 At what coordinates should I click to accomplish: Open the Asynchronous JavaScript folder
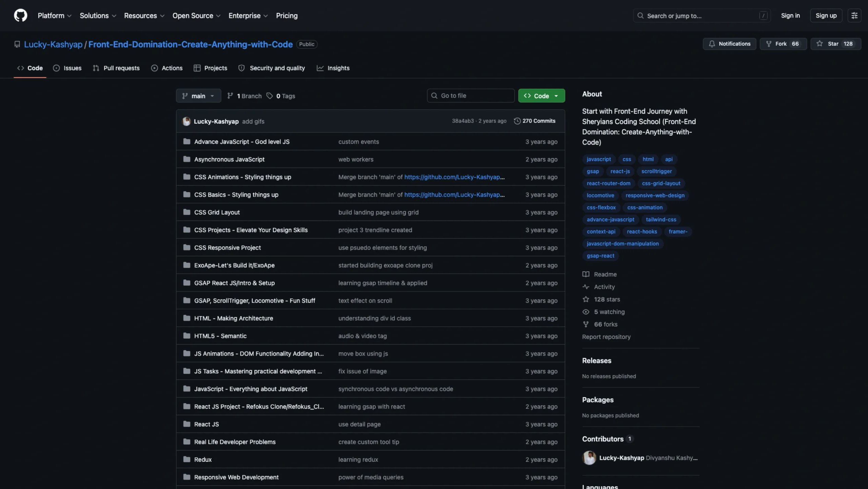coord(229,159)
